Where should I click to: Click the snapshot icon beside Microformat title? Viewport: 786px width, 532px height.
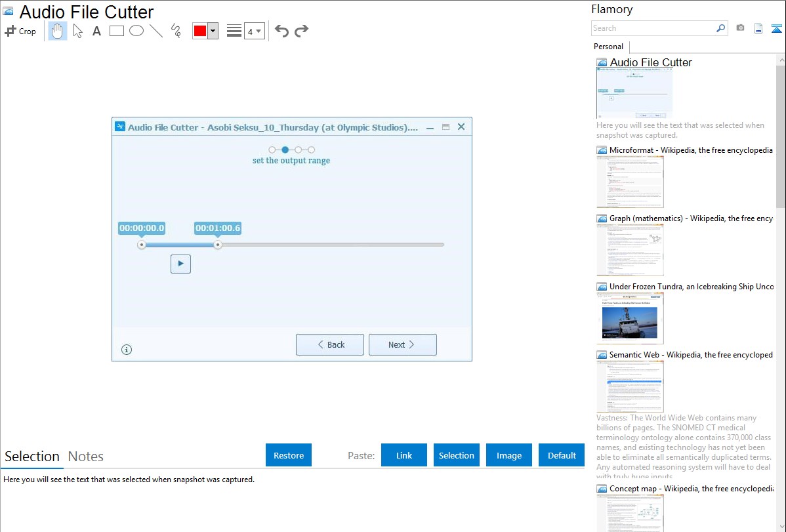[602, 150]
